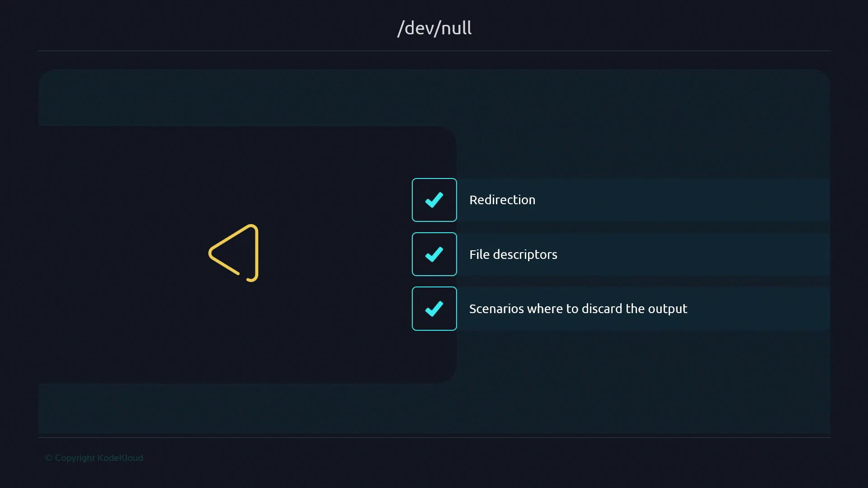This screenshot has width=868, height=488.
Task: Click empty right end of File descriptors row
Action: 769,254
